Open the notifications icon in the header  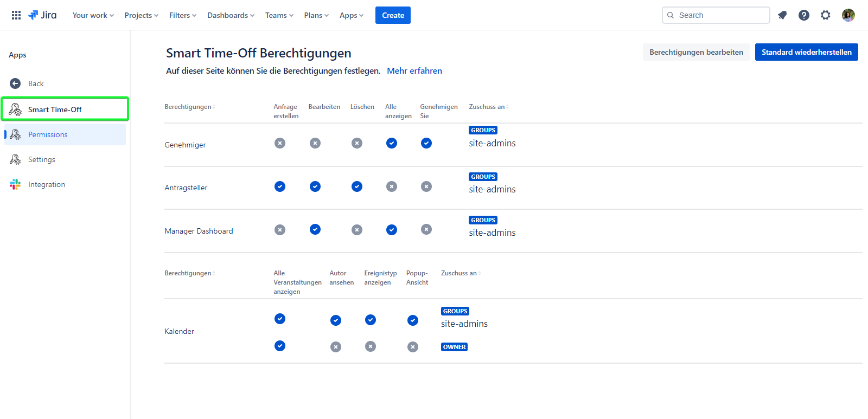(x=782, y=15)
